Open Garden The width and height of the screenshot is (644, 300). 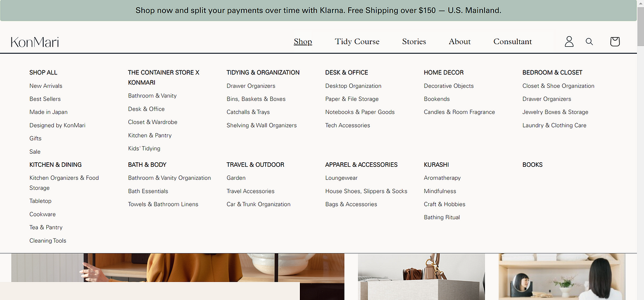[x=236, y=178]
